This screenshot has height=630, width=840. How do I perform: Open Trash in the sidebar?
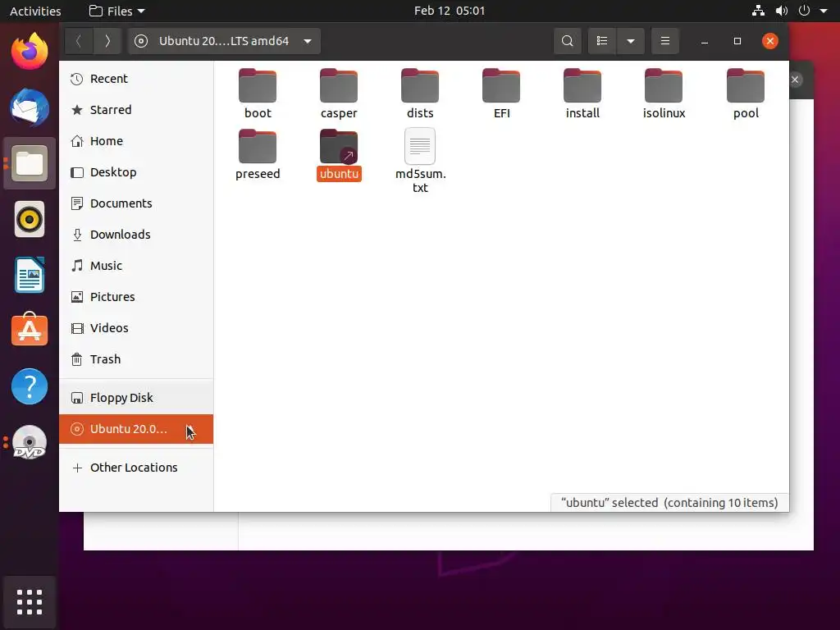pyautogui.click(x=136, y=359)
